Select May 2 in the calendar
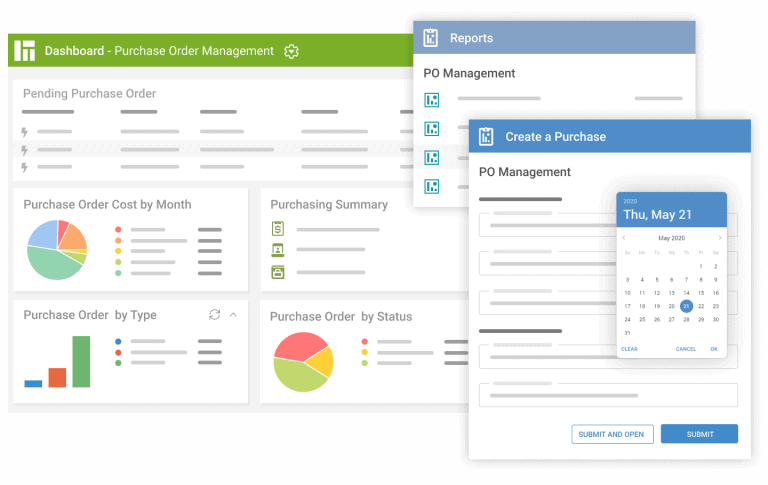 pyautogui.click(x=716, y=267)
